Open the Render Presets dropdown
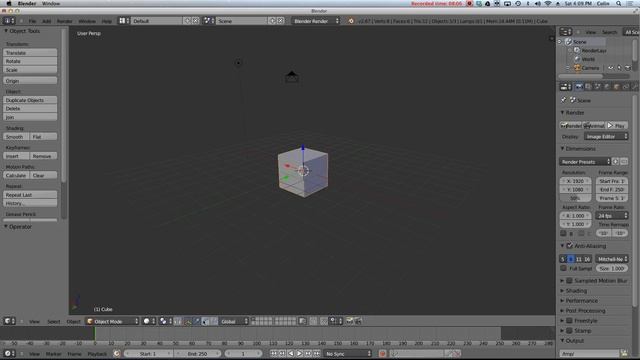This screenshot has height=360, width=640. click(585, 162)
